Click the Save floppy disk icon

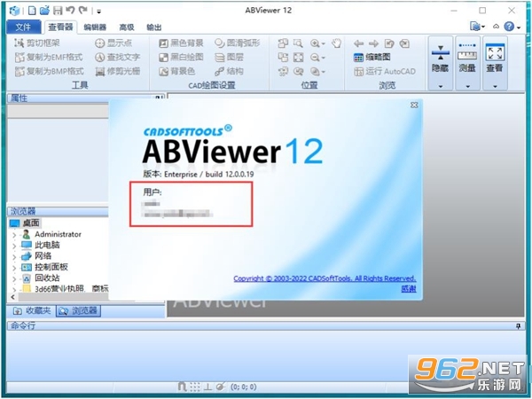[58, 11]
